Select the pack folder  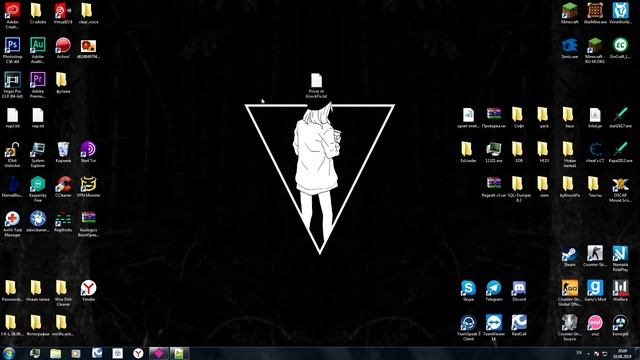(544, 117)
